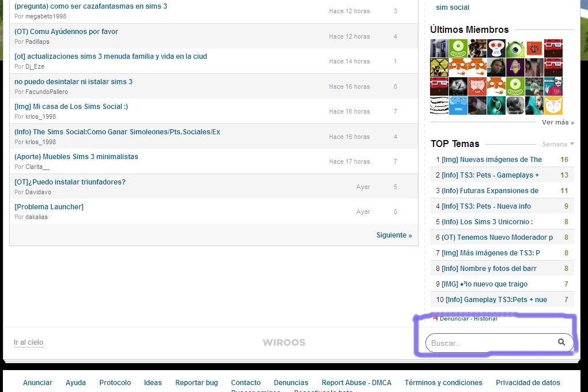Open top topic '(OT) Tenemos Nuevo Moderador'
The image size is (588, 392).
pos(497,238)
